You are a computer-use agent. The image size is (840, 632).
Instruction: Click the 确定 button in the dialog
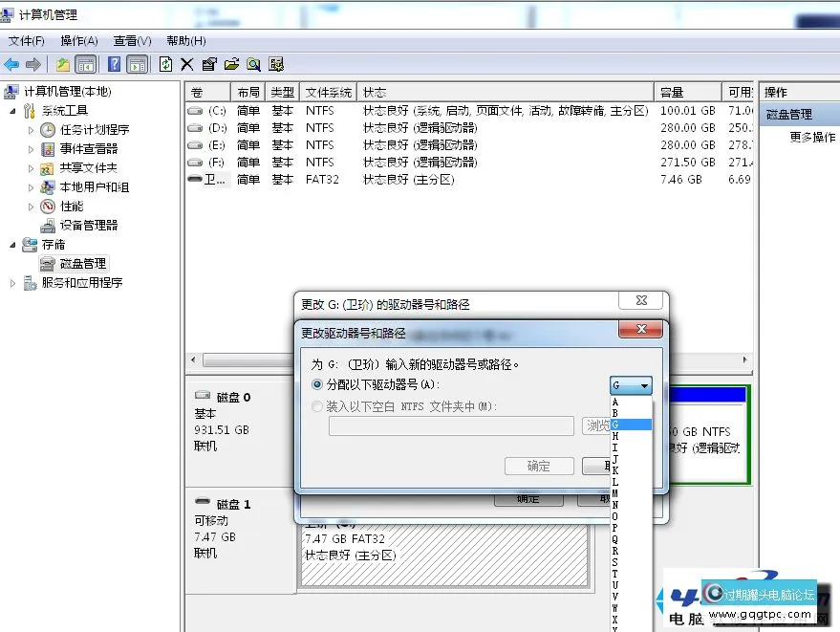coord(537,466)
